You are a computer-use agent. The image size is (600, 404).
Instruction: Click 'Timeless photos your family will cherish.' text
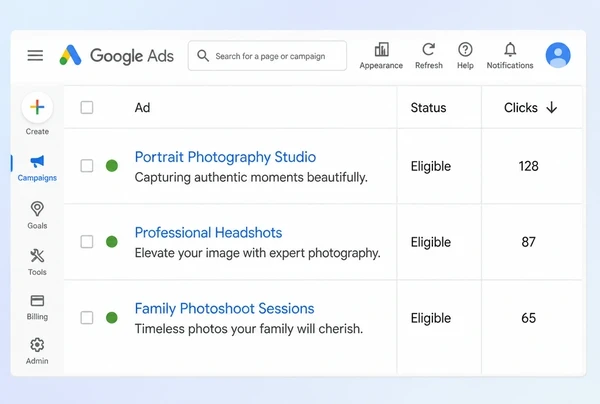pos(249,329)
